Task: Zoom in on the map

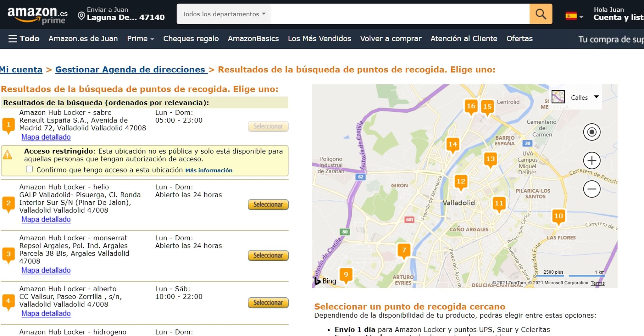Action: click(591, 160)
